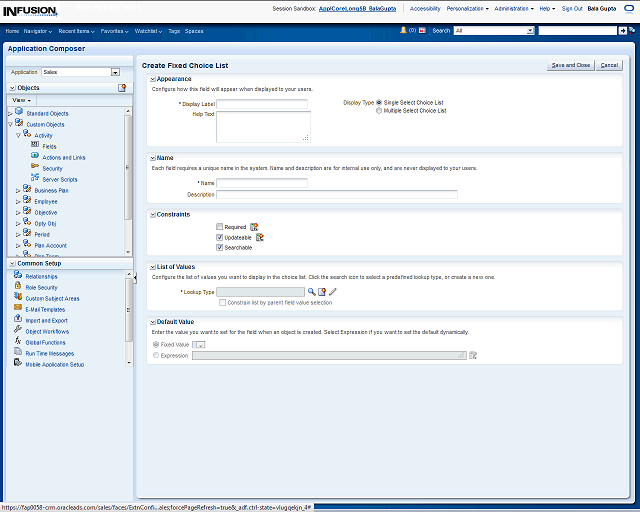Enable the Required checkbox
The width and height of the screenshot is (640, 512).
coord(220,227)
